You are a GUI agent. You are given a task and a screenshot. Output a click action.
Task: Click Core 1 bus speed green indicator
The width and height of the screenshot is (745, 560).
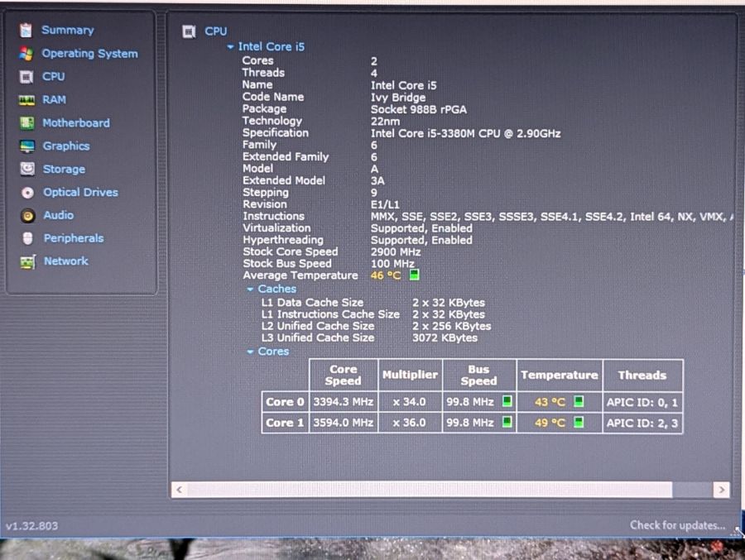pyautogui.click(x=507, y=422)
